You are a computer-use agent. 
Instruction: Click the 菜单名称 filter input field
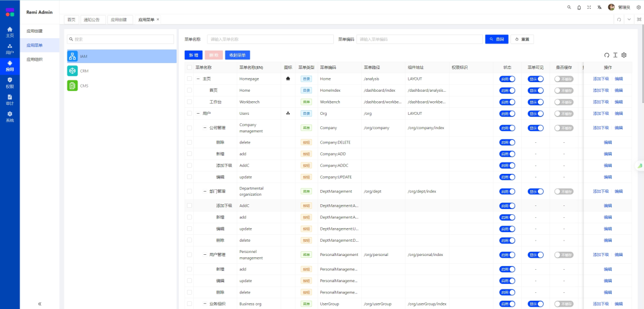point(270,39)
